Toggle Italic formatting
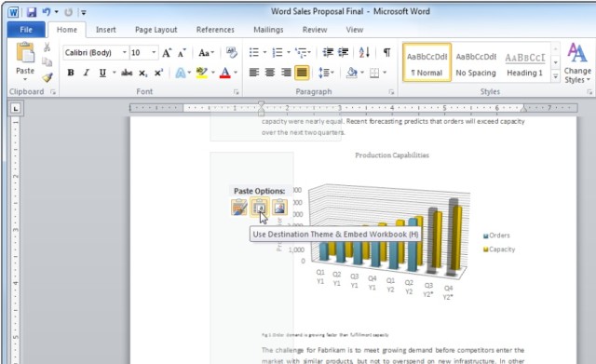Viewport: 596px width, 364px height. click(87, 73)
